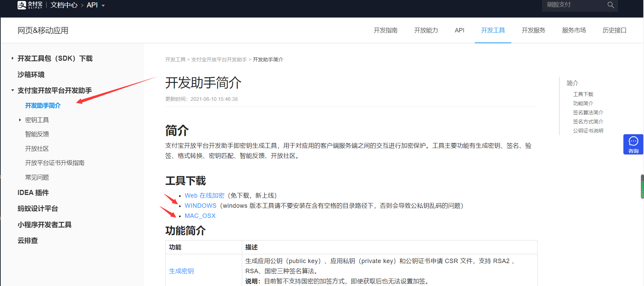
Task: Click the search magnifier icon
Action: pos(611,5)
